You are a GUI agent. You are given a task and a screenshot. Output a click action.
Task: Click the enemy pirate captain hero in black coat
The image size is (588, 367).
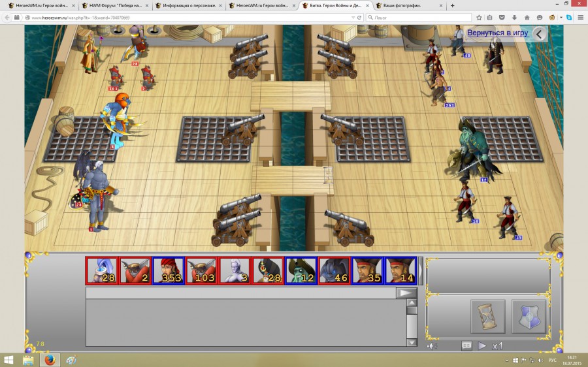(x=495, y=56)
